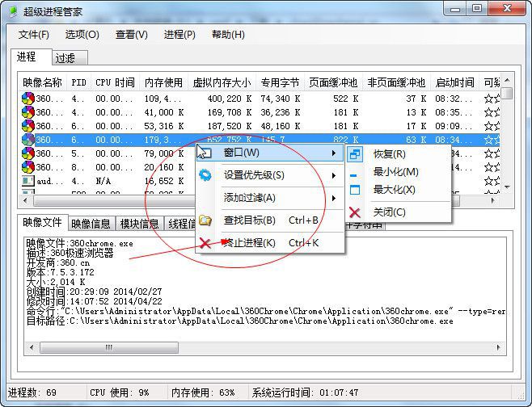The height and width of the screenshot is (407, 532).
Task: Choose 最大化(X) in the submenu
Action: (x=399, y=190)
